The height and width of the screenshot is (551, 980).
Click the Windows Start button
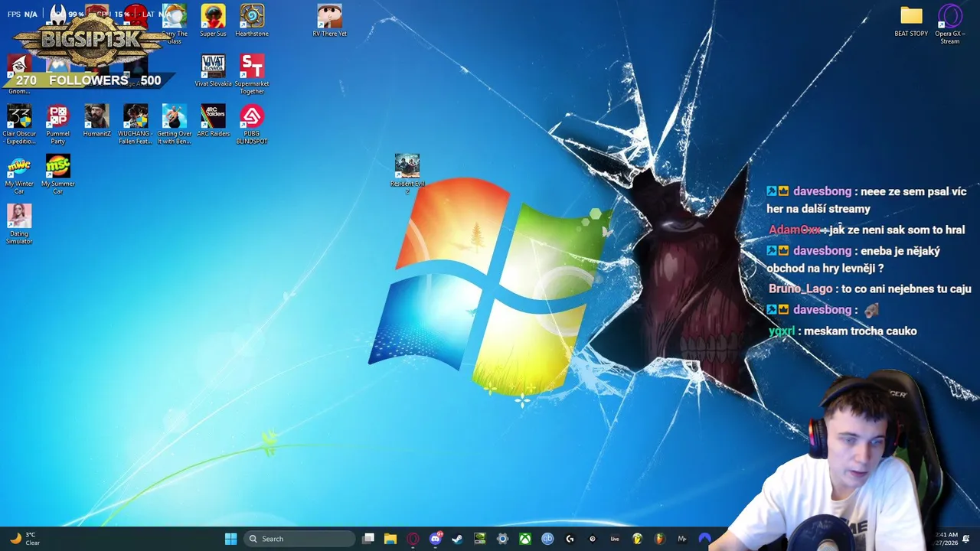[x=230, y=539]
